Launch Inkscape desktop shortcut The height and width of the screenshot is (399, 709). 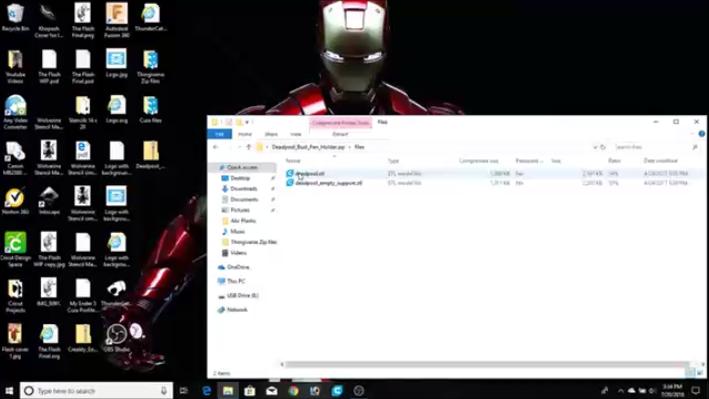(x=49, y=201)
